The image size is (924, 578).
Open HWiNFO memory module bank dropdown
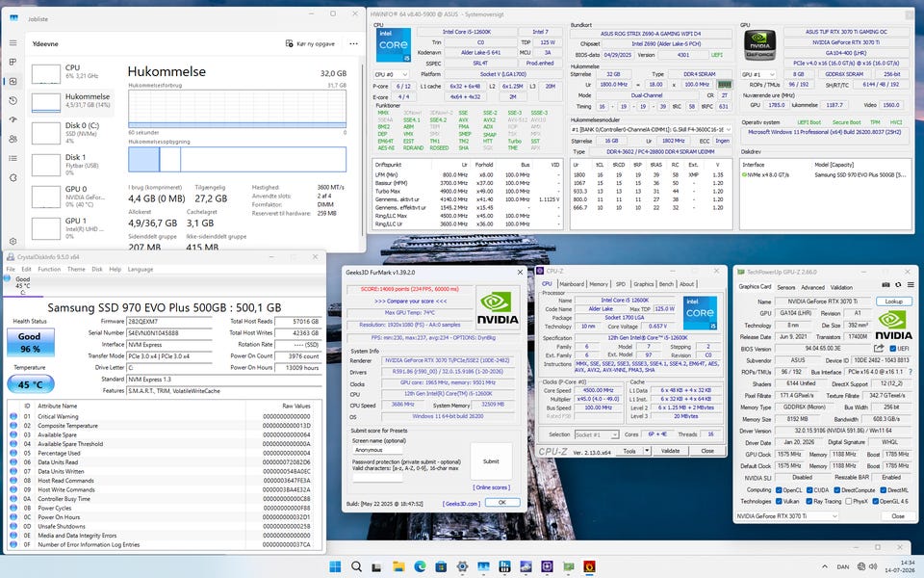tap(652, 129)
